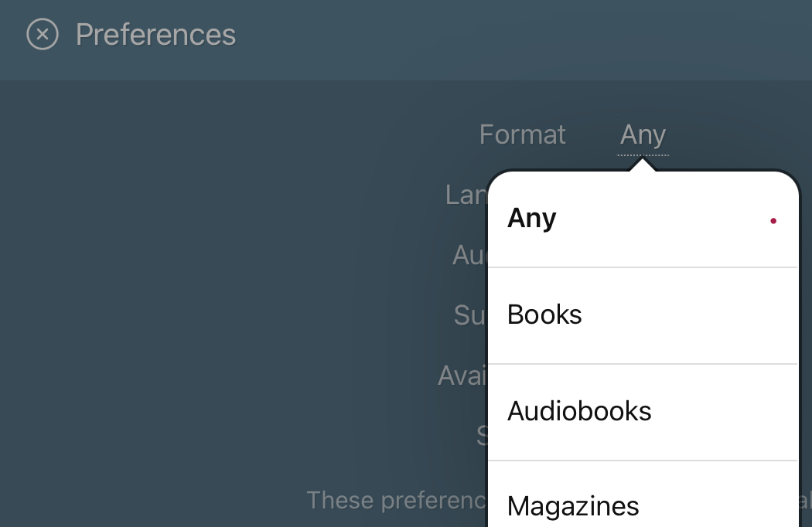The image size is (812, 527).
Task: Click the empty Books row area
Action: [x=689, y=316]
